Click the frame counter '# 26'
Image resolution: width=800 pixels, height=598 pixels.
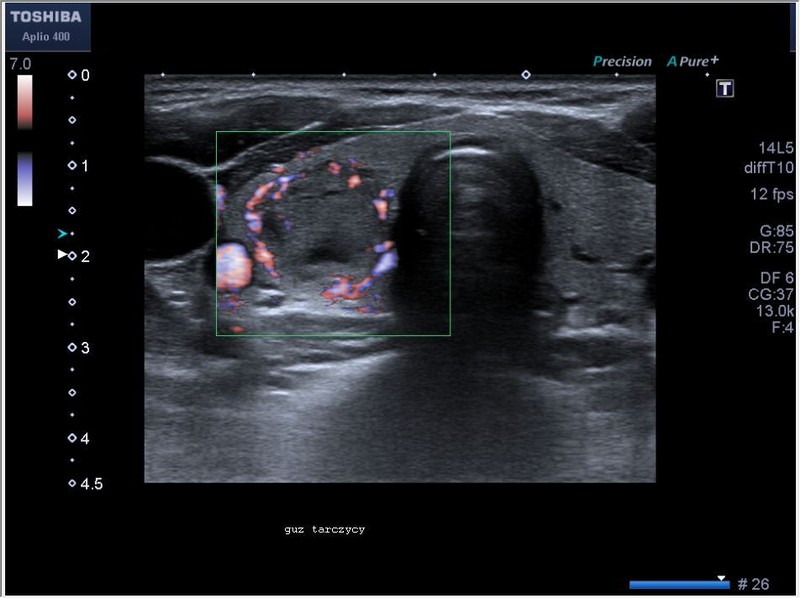pyautogui.click(x=753, y=584)
